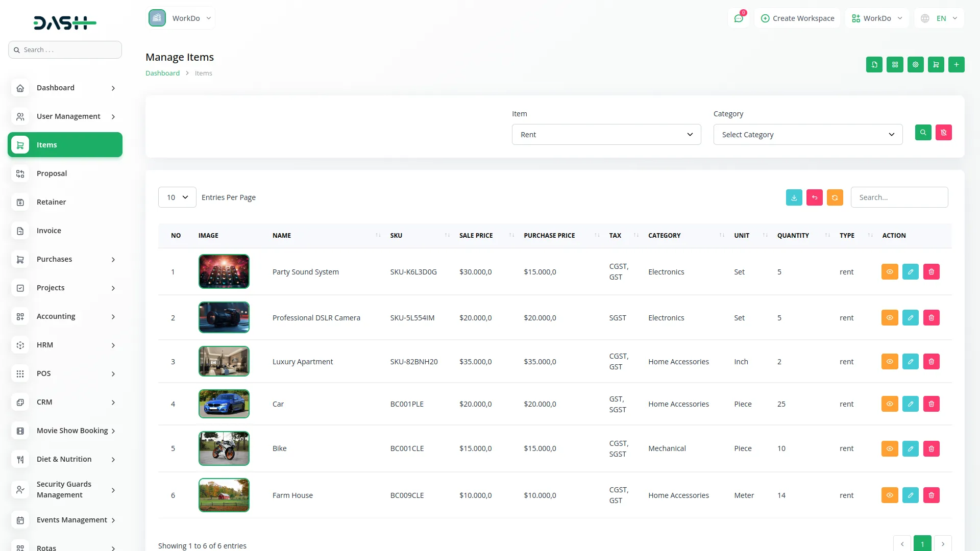Viewport: 980px width, 551px height.
Task: Open the Select Category dropdown
Action: point(807,134)
